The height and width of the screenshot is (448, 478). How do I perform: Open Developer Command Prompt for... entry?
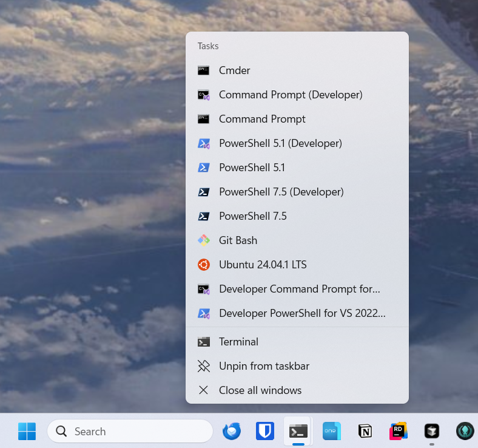(297, 289)
